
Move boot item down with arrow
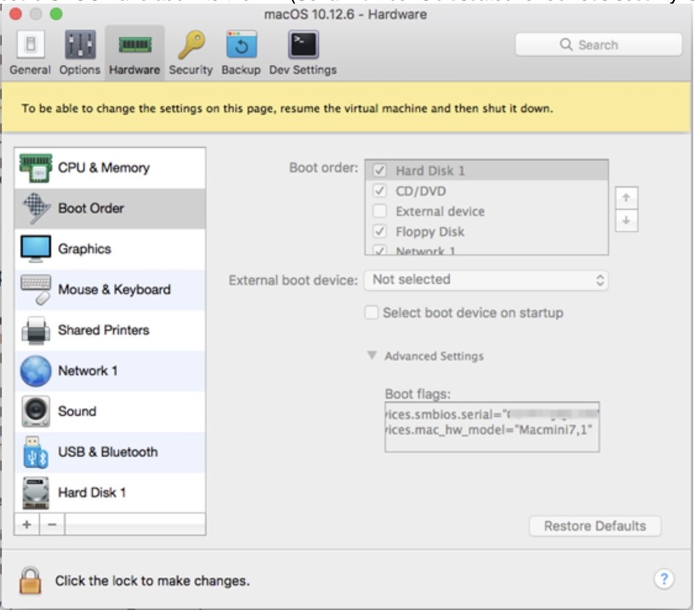626,220
